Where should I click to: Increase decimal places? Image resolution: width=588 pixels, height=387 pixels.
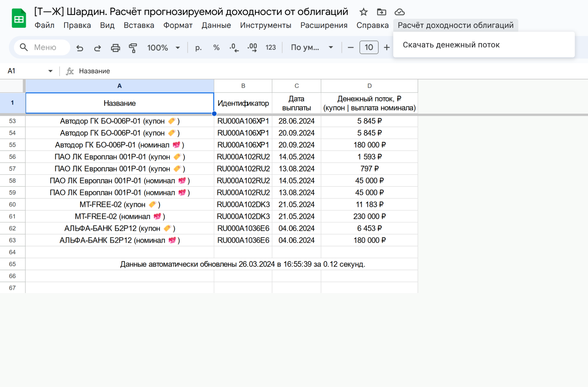click(252, 48)
